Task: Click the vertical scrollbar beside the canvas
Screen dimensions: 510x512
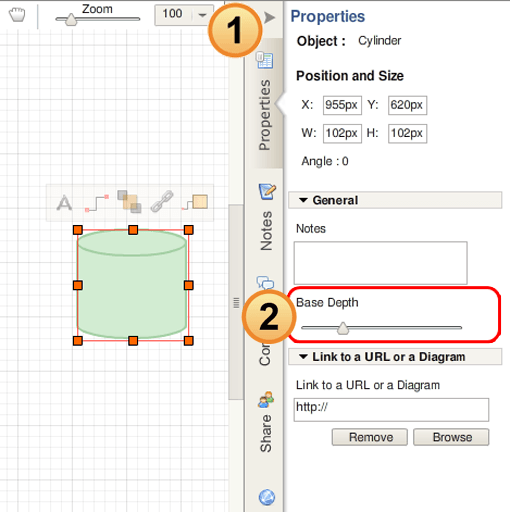Action: (236, 302)
